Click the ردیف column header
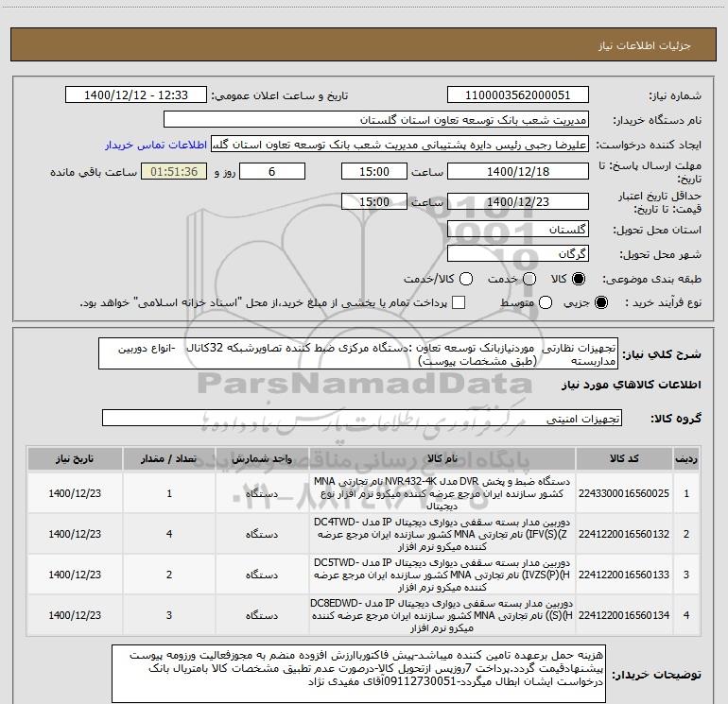Viewport: 728px width, 704px height. click(x=686, y=459)
